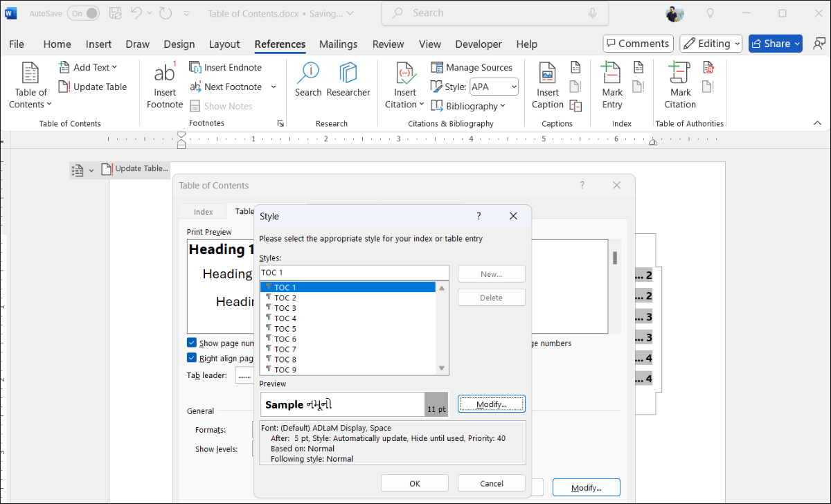Click the Styles name input field
Viewport: 831px width, 504px height.
pyautogui.click(x=354, y=273)
